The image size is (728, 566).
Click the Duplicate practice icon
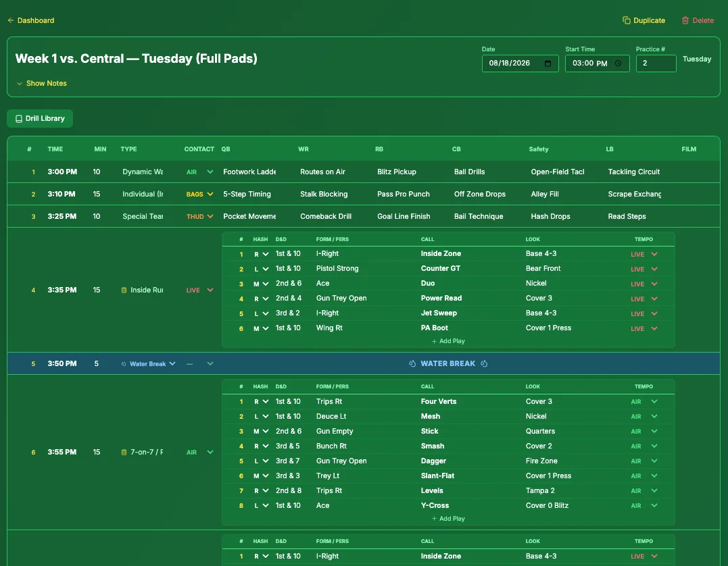coord(626,20)
